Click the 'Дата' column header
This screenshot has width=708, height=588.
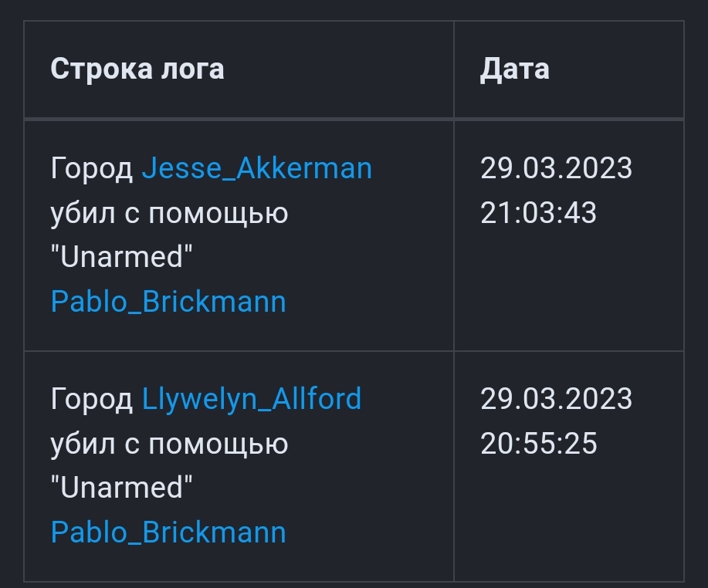(x=515, y=69)
